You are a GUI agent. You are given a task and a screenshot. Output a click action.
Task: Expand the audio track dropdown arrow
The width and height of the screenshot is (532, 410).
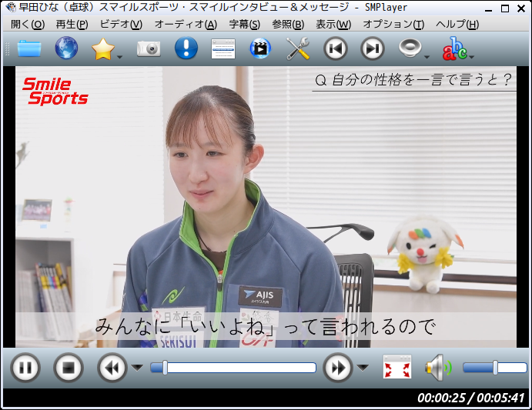(427, 57)
